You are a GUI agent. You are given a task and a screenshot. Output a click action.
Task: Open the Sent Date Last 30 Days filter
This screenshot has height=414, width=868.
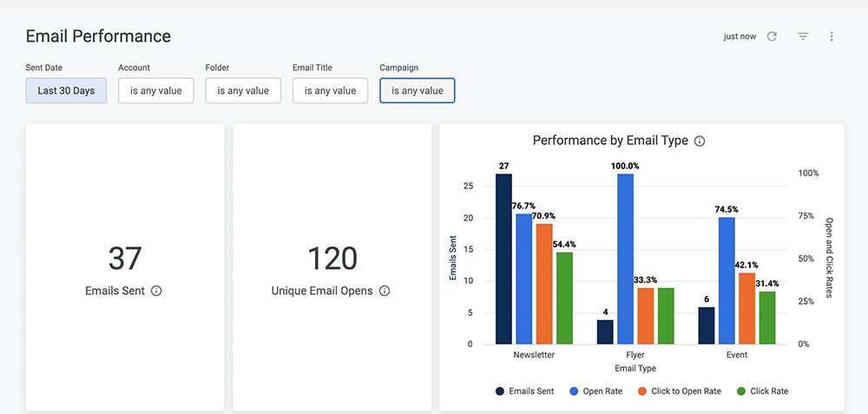[x=66, y=90]
